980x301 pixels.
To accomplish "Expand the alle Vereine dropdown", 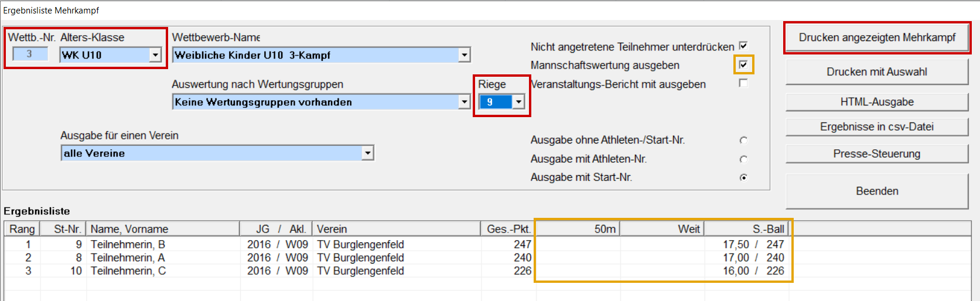I will 367,153.
